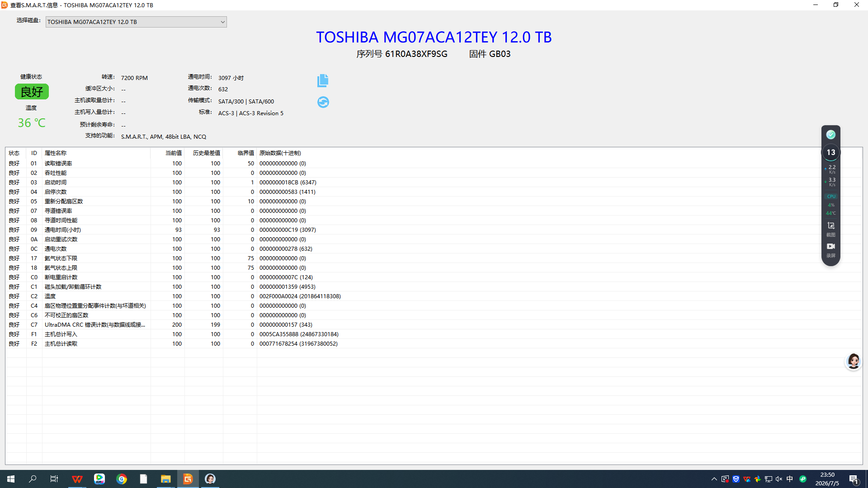The width and height of the screenshot is (868, 488).
Task: Select the 扇区物理位置重分配事件计数 attribute row
Action: tap(434, 306)
